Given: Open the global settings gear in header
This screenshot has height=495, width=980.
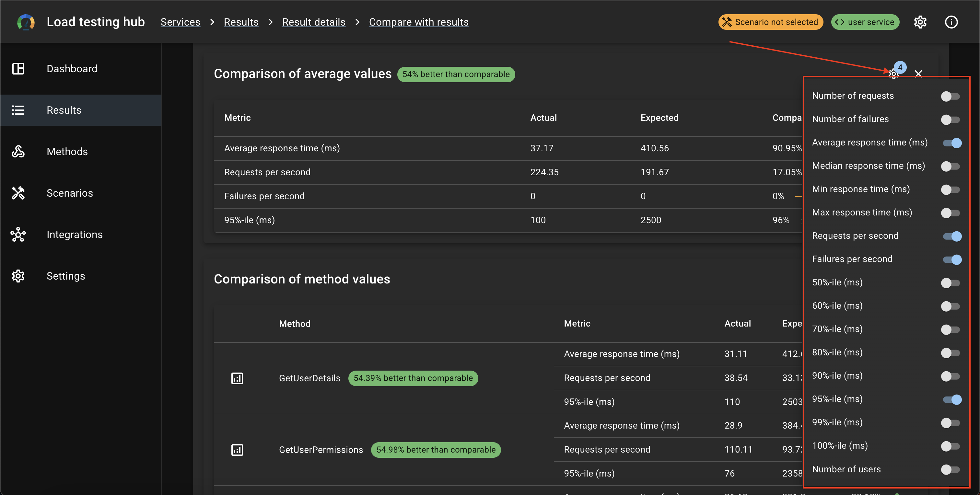Looking at the screenshot, I should [920, 22].
